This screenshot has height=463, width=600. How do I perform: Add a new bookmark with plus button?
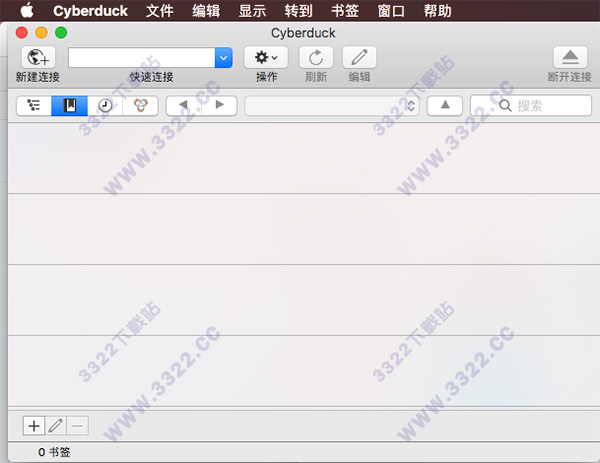point(34,426)
